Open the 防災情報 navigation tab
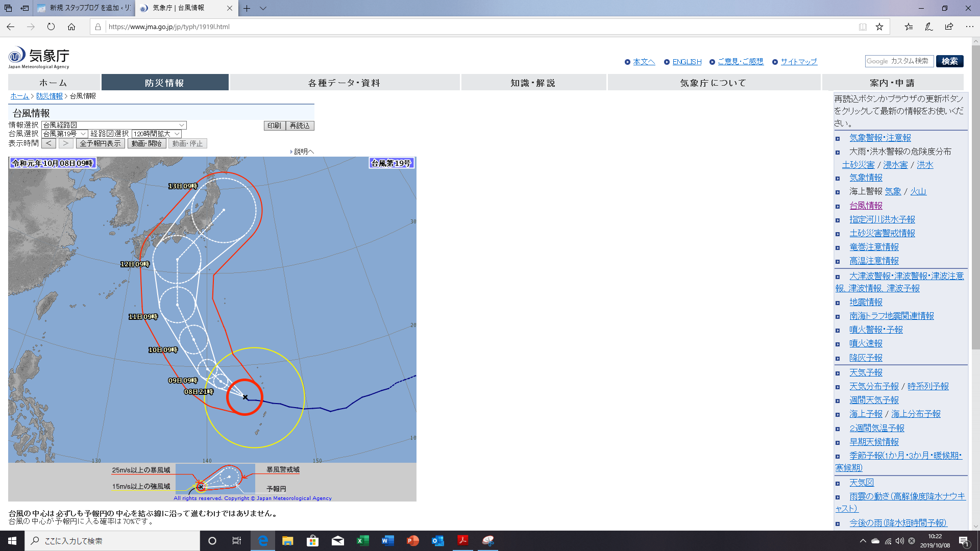 [164, 83]
